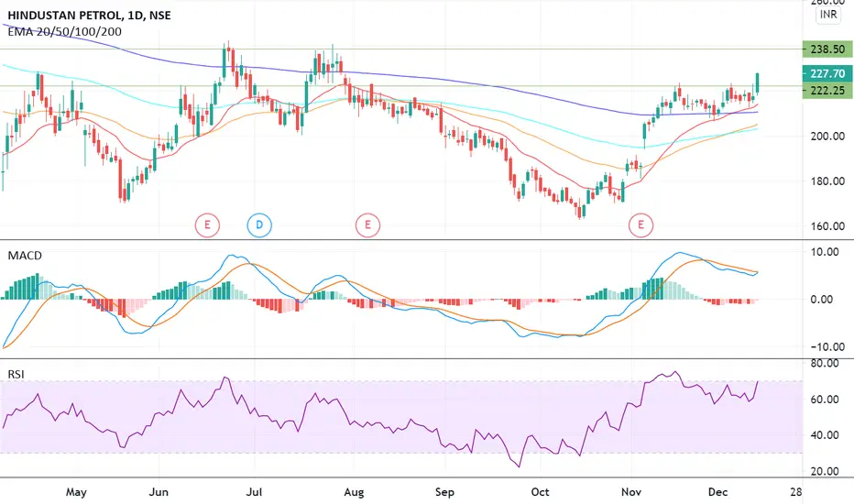Image resolution: width=854 pixels, height=504 pixels.
Task: Click the MACD 0.00 axis label
Action: pyautogui.click(x=822, y=299)
